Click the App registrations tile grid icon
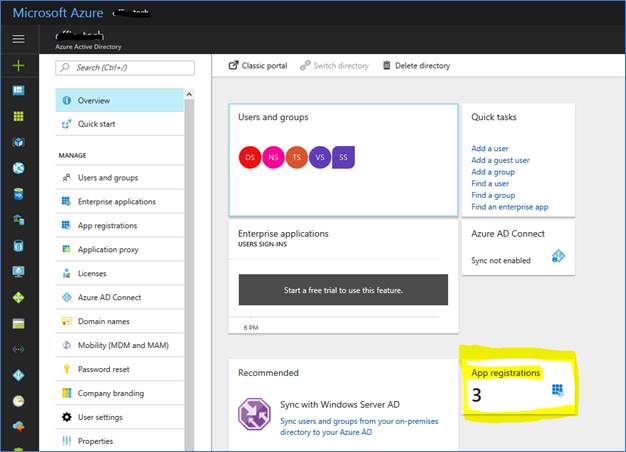 [x=558, y=390]
